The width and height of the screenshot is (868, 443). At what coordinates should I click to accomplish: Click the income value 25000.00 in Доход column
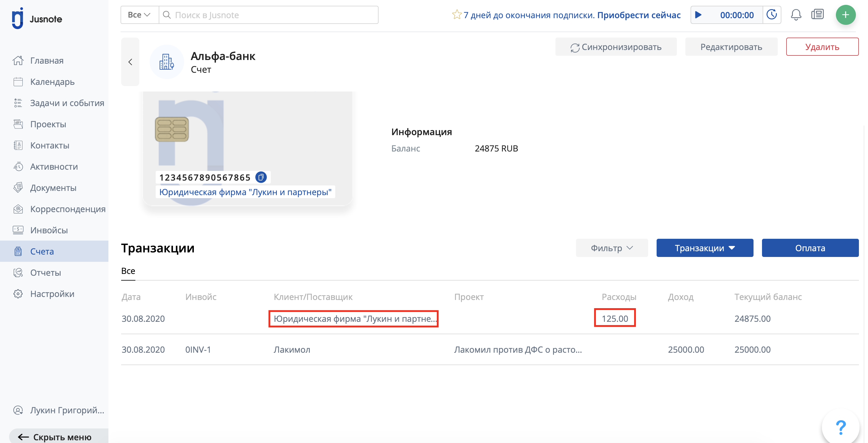(x=686, y=349)
